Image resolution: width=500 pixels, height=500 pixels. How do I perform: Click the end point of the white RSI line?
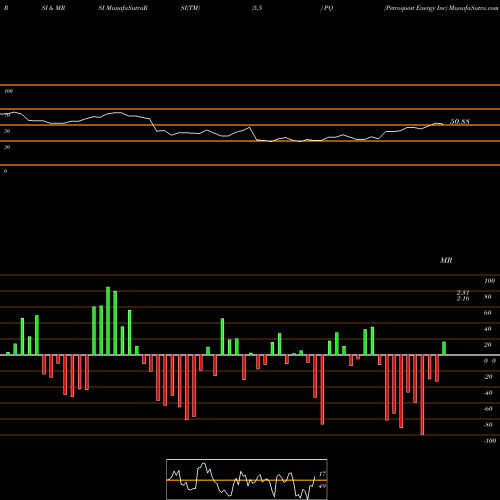(x=443, y=124)
